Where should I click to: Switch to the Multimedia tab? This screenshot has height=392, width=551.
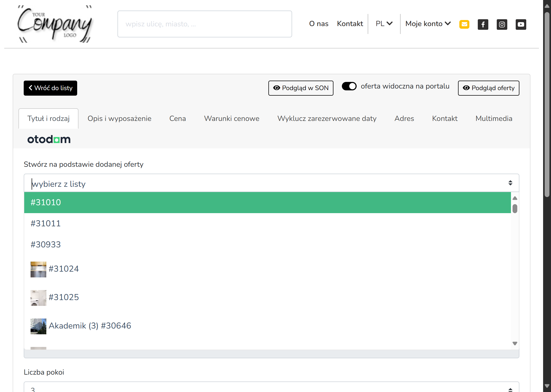pos(494,119)
